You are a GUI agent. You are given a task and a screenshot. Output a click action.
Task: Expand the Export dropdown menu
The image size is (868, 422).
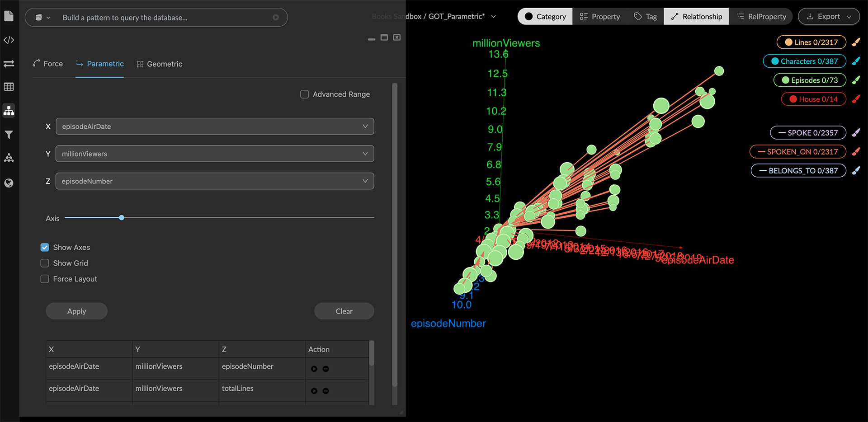829,17
